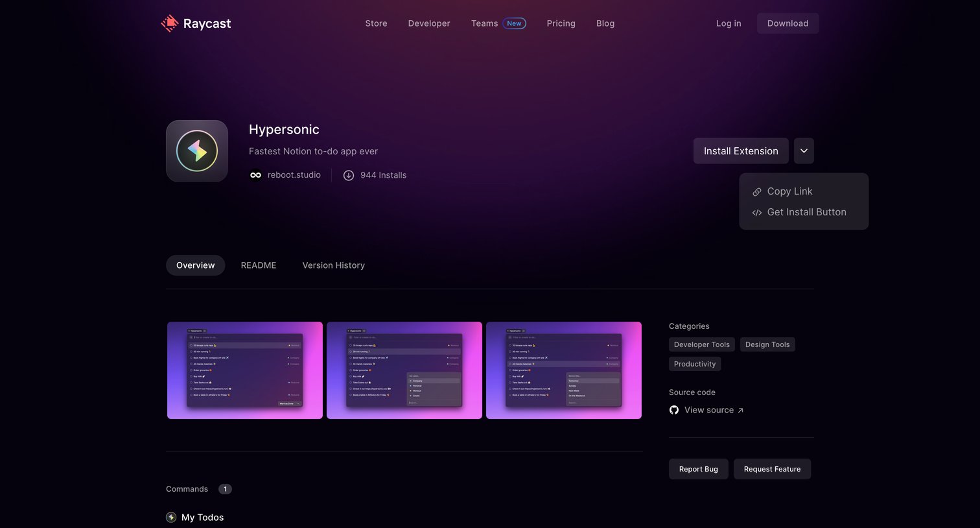Image resolution: width=980 pixels, height=528 pixels.
Task: Click the Hypersonic title heading
Action: (284, 130)
